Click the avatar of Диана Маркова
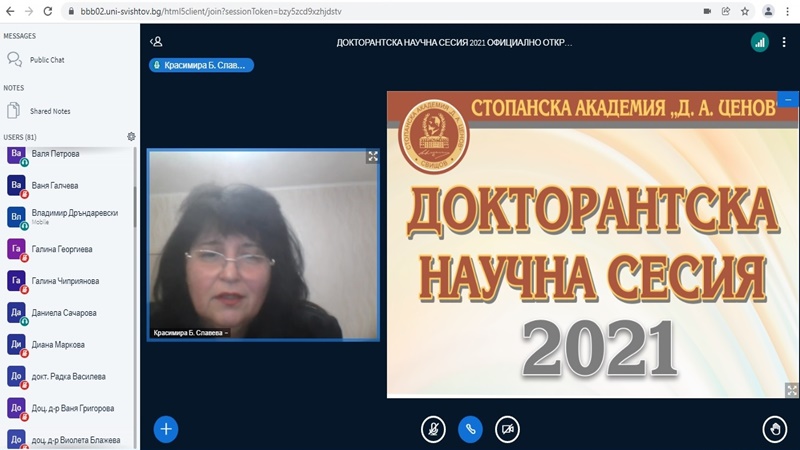Image resolution: width=800 pixels, height=450 pixels. tap(16, 344)
